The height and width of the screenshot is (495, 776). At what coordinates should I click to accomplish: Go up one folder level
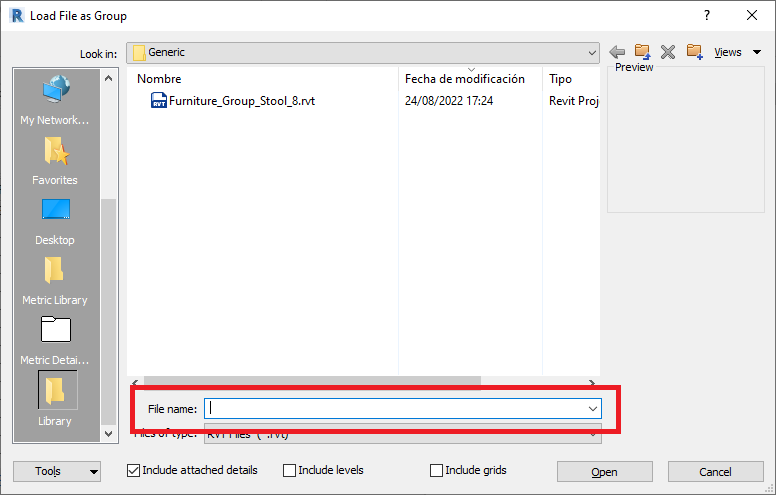click(642, 51)
